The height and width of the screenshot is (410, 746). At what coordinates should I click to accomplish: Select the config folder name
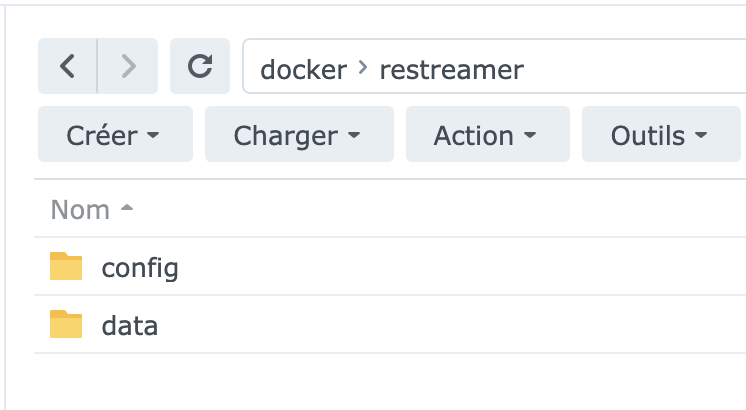(x=140, y=268)
